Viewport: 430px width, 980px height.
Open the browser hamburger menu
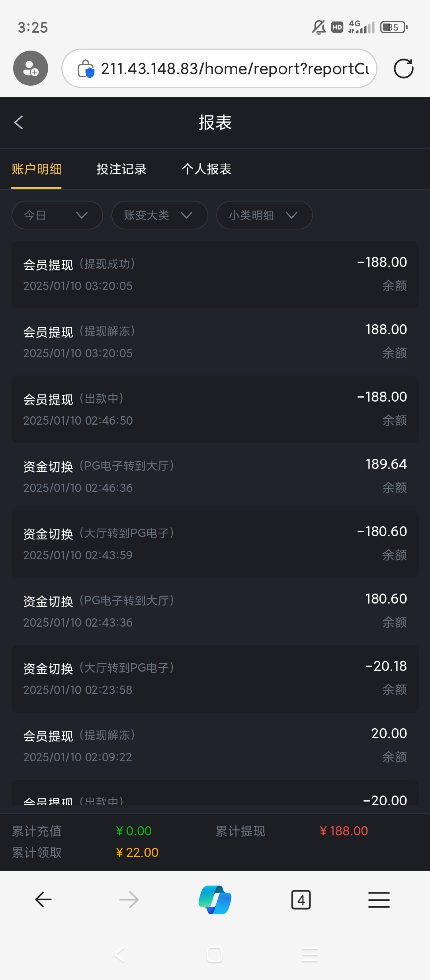pos(379,900)
